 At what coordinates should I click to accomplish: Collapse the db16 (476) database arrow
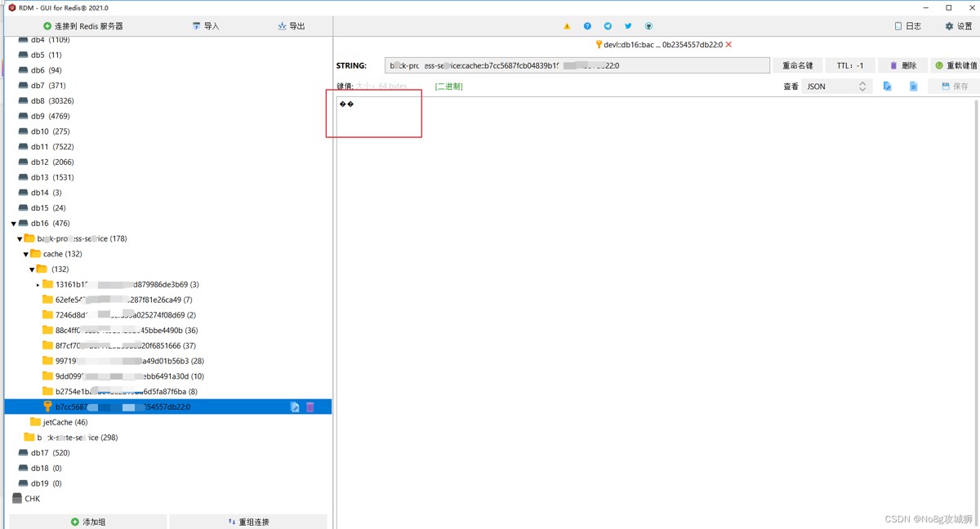pos(14,224)
